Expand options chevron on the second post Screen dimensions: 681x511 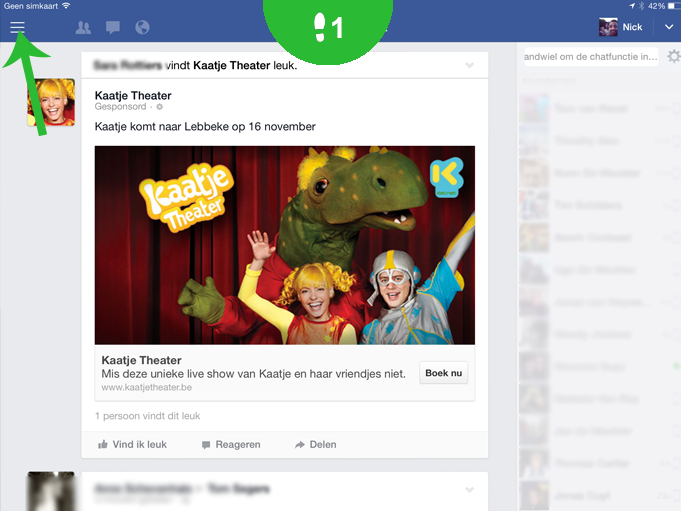pyautogui.click(x=469, y=490)
